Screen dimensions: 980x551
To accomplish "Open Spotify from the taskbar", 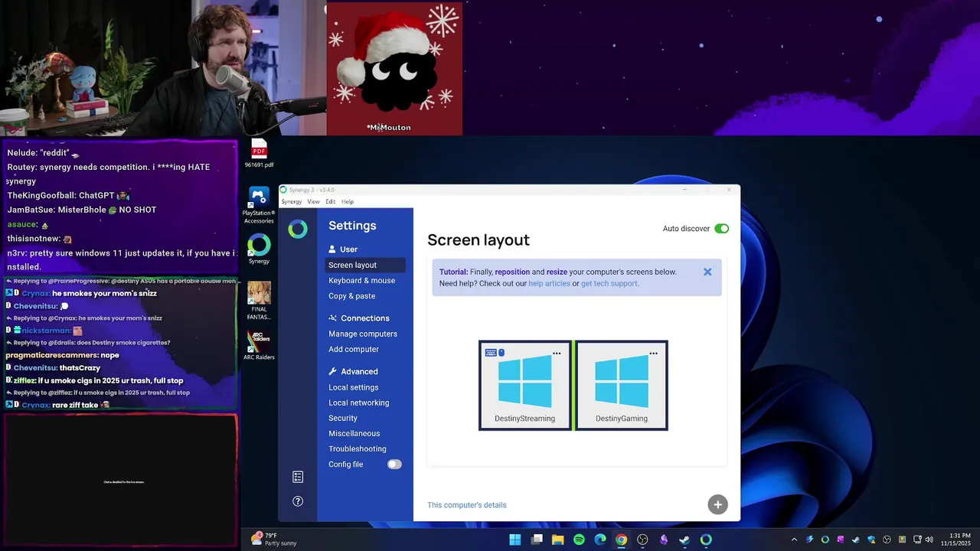I will tap(579, 540).
